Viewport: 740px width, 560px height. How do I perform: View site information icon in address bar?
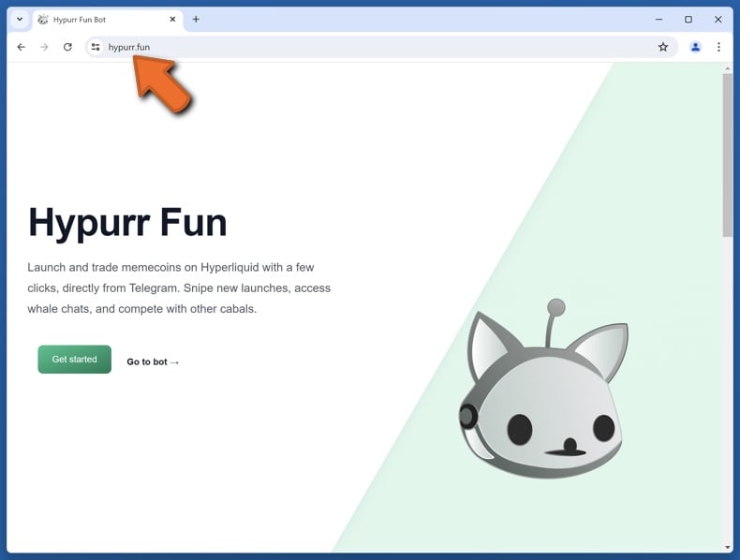96,47
